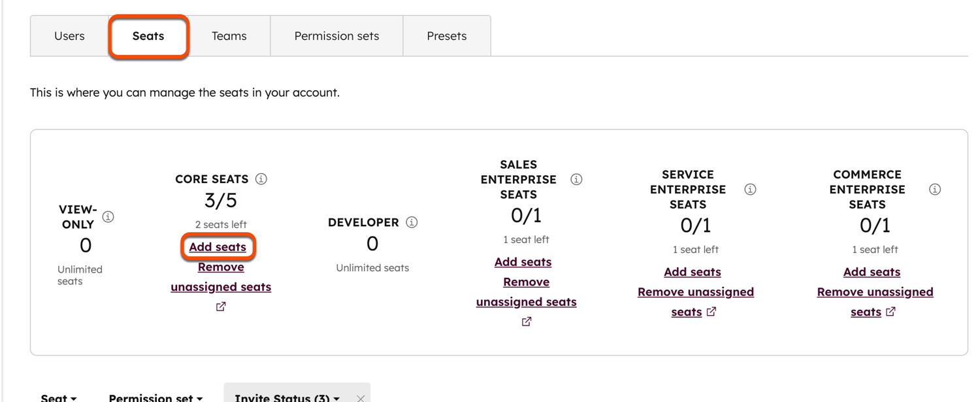Click Add seats under Core Seats
This screenshot has height=402, width=980.
pyautogui.click(x=218, y=246)
